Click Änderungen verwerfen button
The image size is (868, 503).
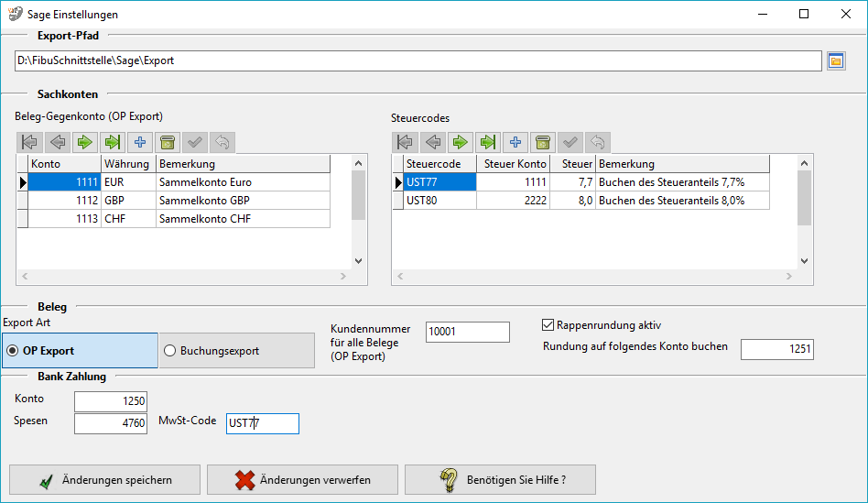click(x=301, y=479)
